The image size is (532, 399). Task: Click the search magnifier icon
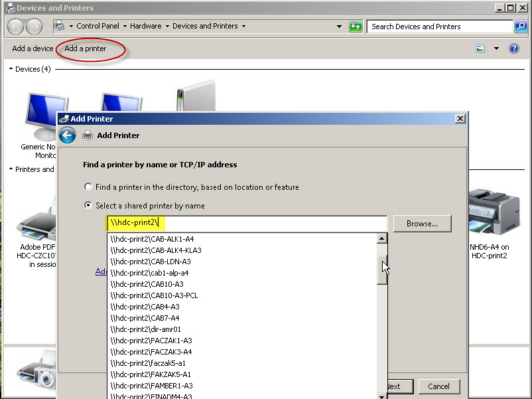pos(521,27)
